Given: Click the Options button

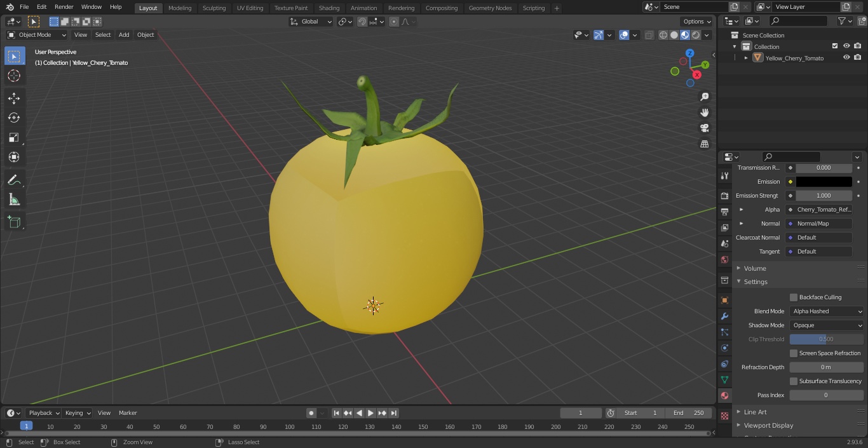Looking at the screenshot, I should (x=697, y=22).
